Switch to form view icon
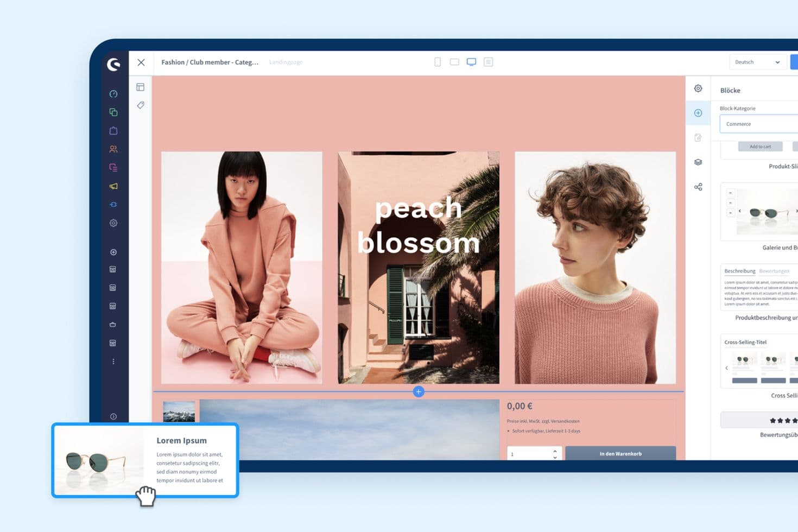This screenshot has width=798, height=532. [489, 62]
